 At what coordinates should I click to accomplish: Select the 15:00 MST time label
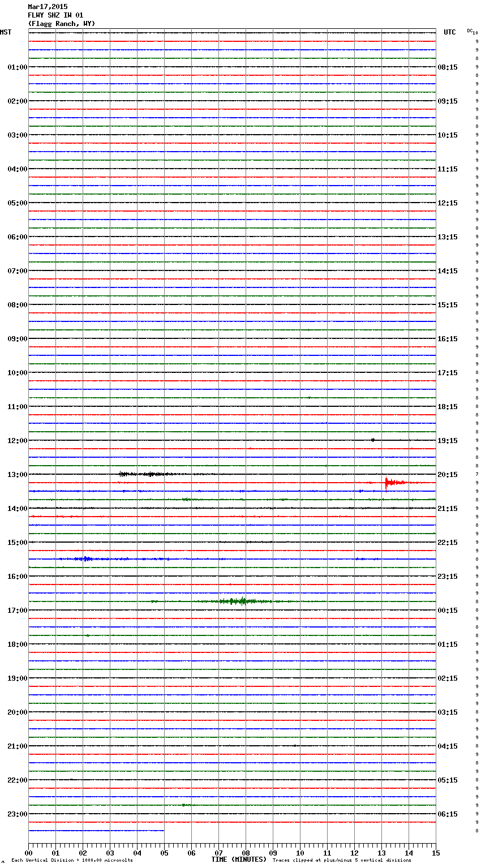click(18, 543)
